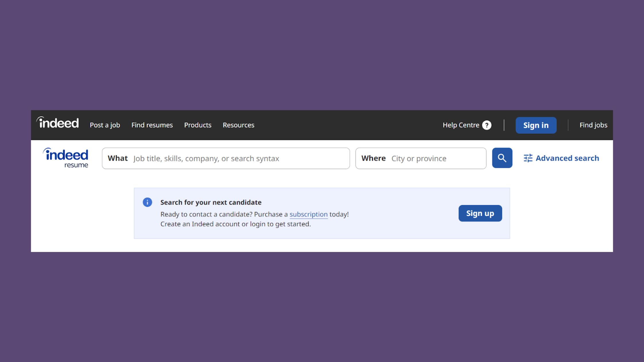Click the Advanced search sliders icon
The image size is (644, 362).
(x=528, y=158)
